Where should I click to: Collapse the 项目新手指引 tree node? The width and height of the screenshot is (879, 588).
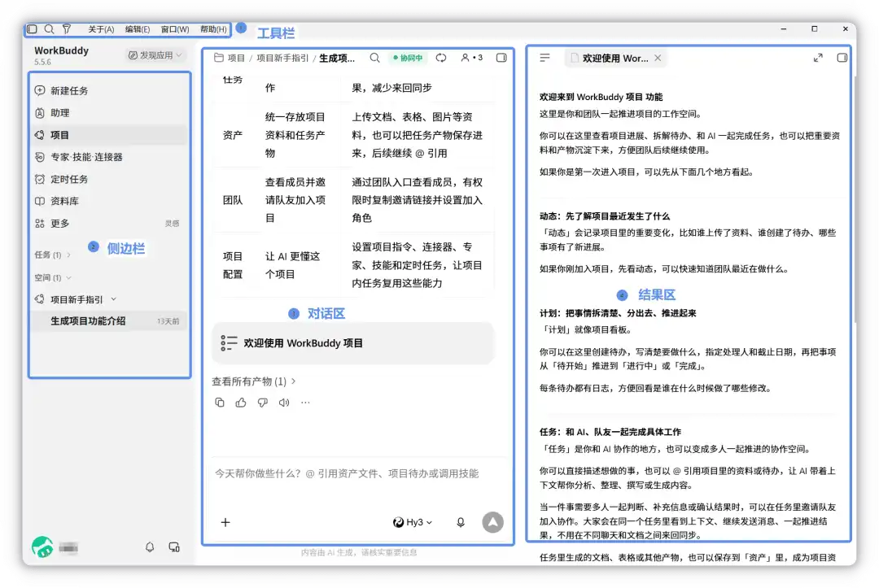coord(114,299)
